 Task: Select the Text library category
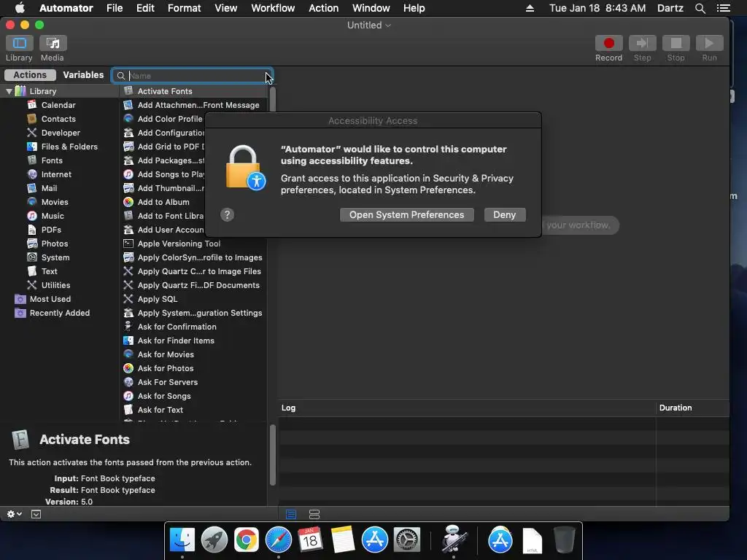coord(49,271)
